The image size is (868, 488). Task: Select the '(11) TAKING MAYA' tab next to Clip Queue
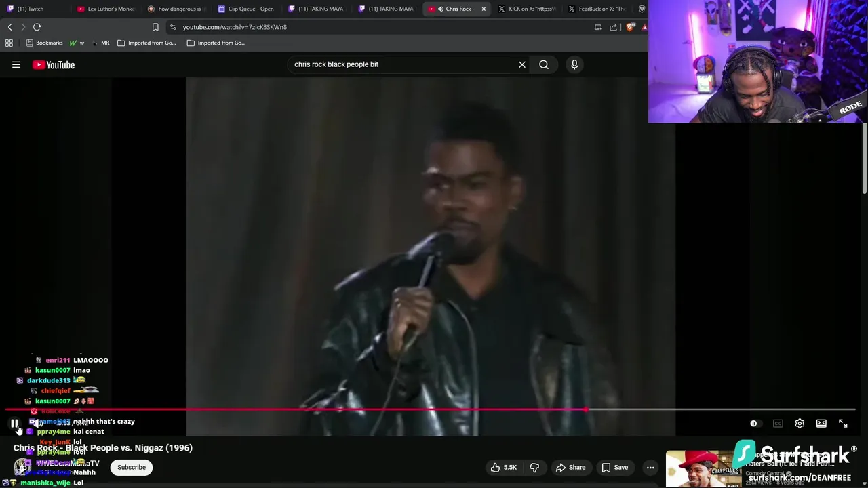(x=317, y=9)
